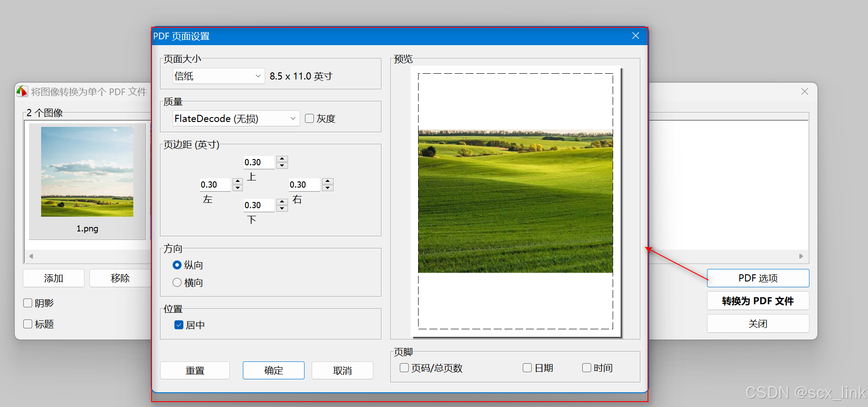Decrease the bottom margin with down arrow
This screenshot has height=407, width=868.
[282, 209]
